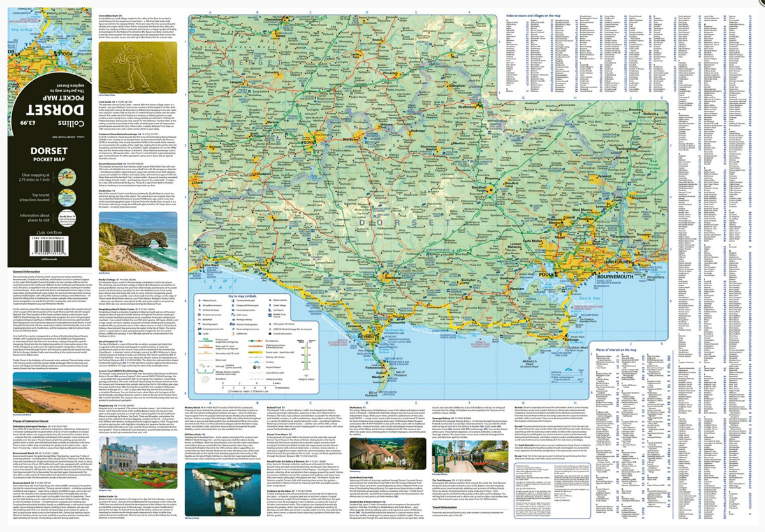Select the Fairground/theme park key symbol
Screen dimensions: 765x532
(233, 305)
